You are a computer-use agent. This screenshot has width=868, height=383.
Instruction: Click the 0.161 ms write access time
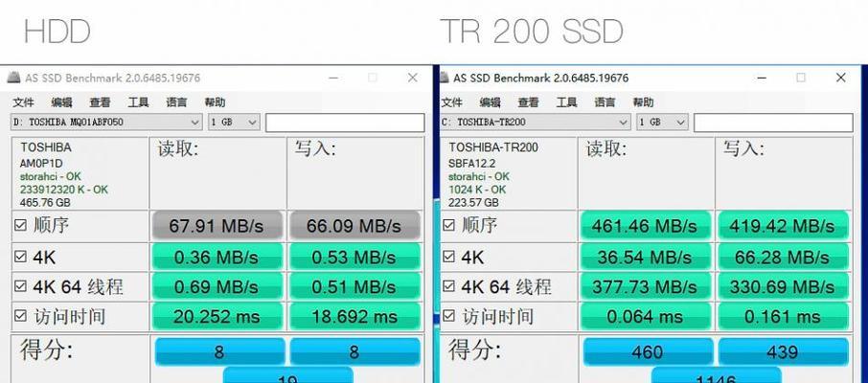coord(783,317)
